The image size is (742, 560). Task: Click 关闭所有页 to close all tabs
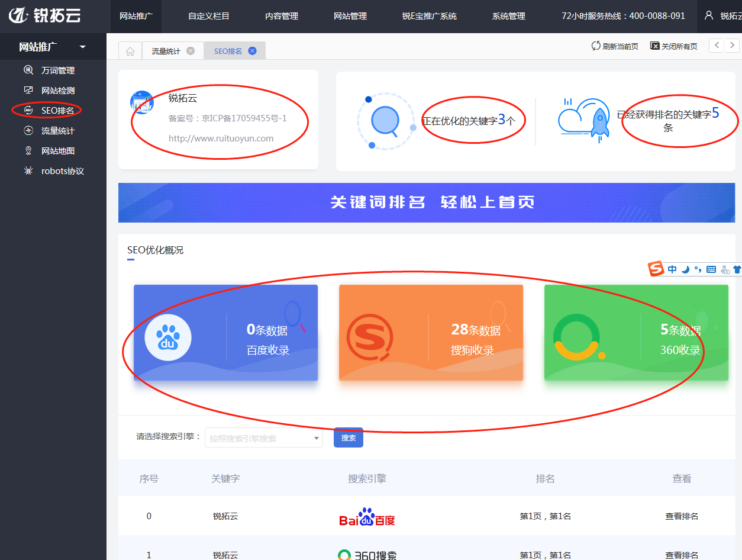(674, 46)
